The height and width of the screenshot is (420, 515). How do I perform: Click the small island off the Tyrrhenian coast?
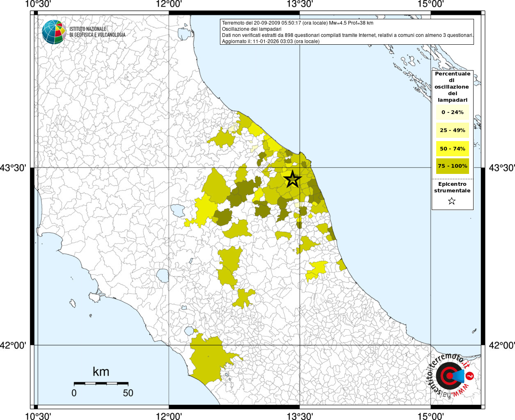(x=73, y=304)
